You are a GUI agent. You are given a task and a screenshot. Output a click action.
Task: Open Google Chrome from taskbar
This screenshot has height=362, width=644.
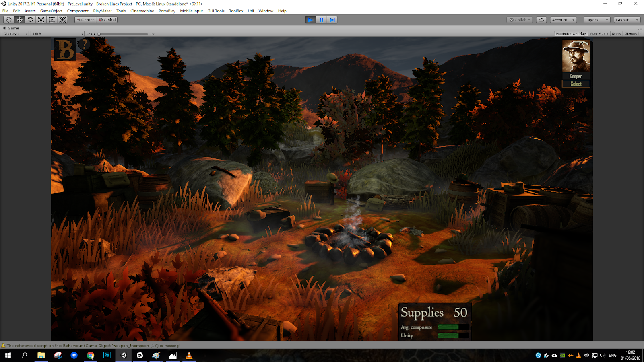[91, 355]
